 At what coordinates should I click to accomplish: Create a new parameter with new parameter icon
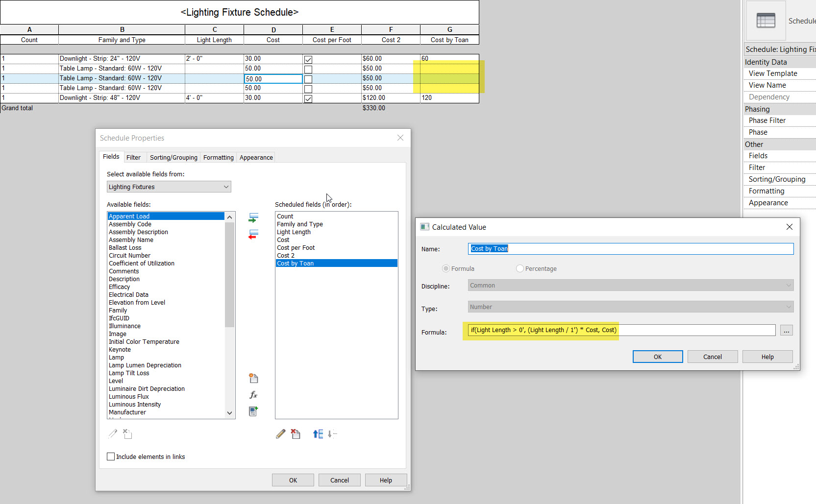[x=253, y=378]
